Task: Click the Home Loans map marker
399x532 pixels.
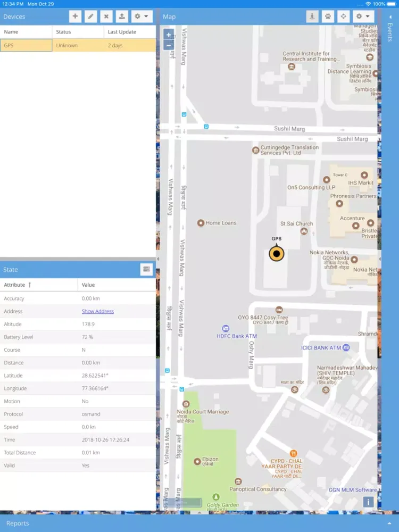Action: click(x=201, y=223)
